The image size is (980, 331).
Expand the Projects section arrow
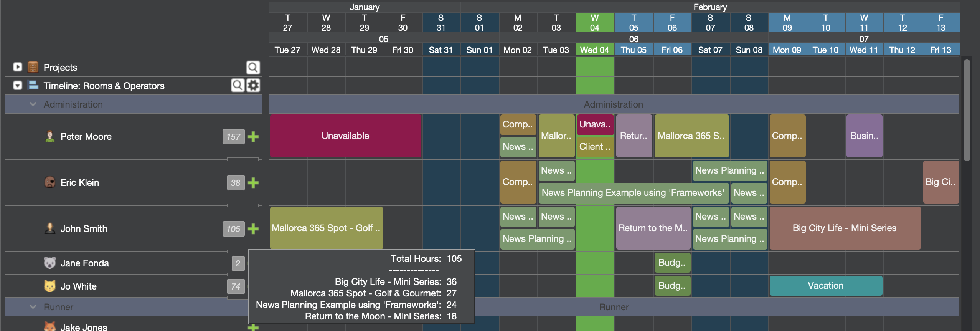(18, 67)
